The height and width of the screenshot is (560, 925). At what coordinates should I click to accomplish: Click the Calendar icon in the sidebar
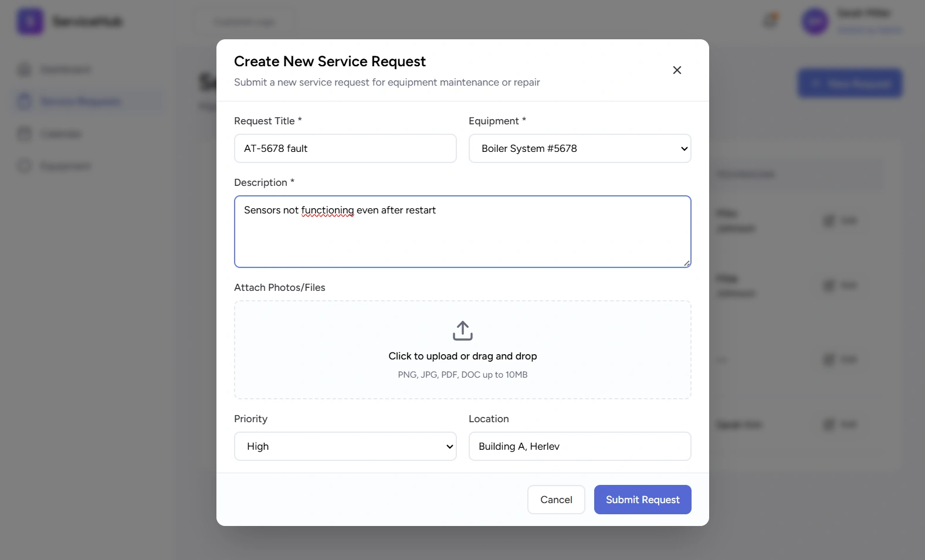click(x=25, y=134)
